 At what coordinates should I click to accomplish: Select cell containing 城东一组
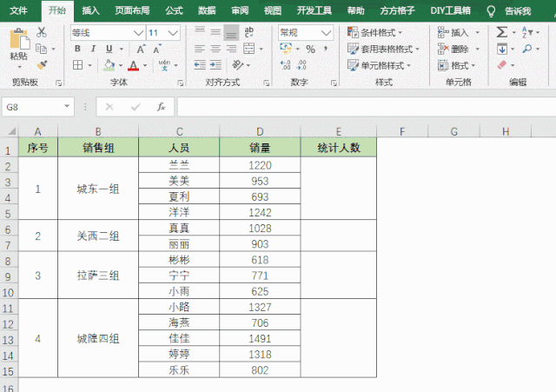[98, 189]
